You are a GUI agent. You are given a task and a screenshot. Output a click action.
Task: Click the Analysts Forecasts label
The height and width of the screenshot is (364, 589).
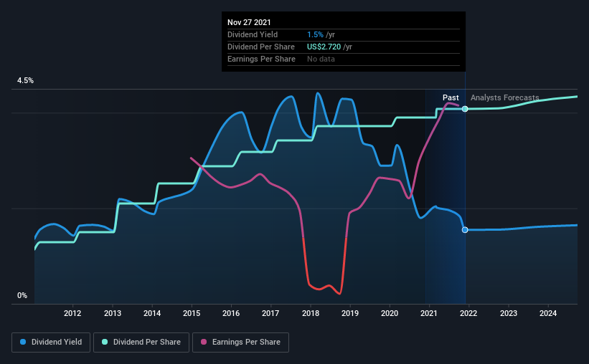[505, 97]
